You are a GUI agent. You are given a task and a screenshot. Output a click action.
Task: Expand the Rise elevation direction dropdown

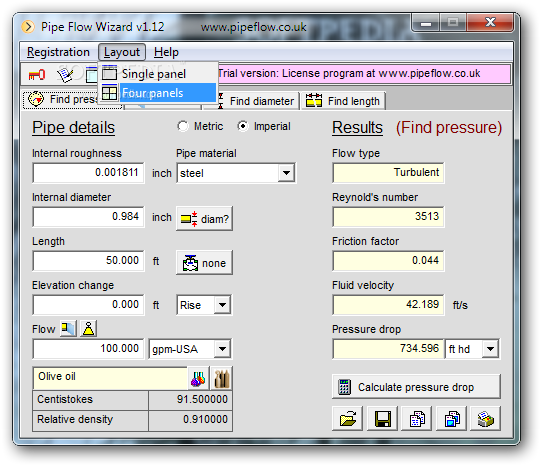tap(222, 305)
